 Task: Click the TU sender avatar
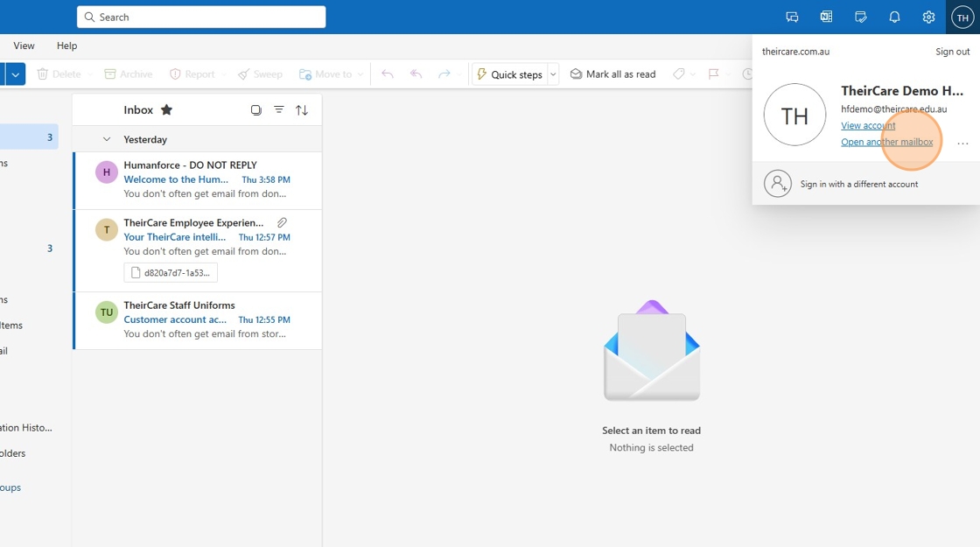click(x=106, y=312)
